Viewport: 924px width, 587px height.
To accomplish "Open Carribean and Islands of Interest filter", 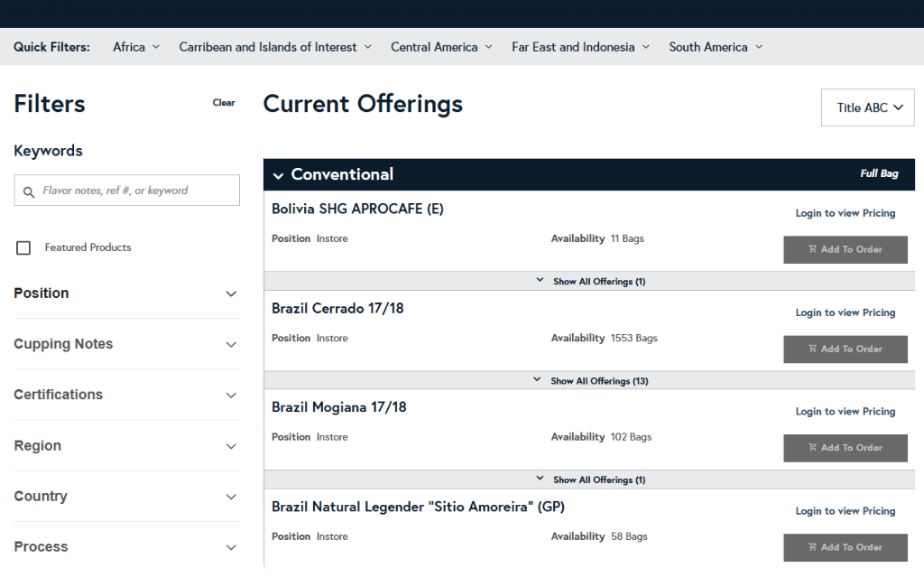I will pos(275,47).
